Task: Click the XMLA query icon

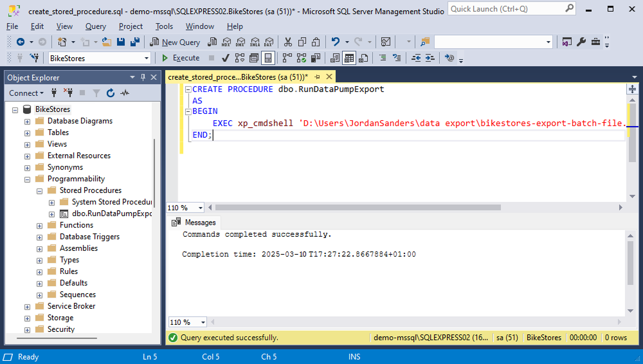Action: pyautogui.click(x=255, y=42)
